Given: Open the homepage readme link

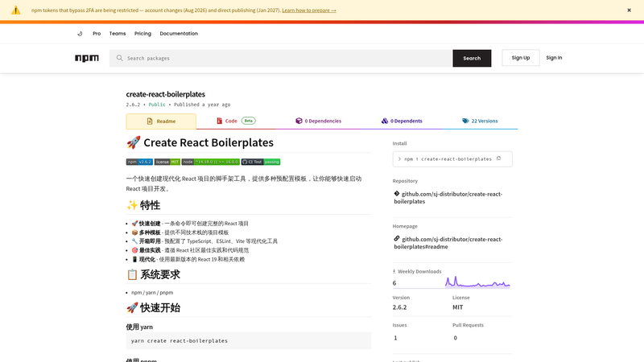Looking at the screenshot, I should 448,243.
